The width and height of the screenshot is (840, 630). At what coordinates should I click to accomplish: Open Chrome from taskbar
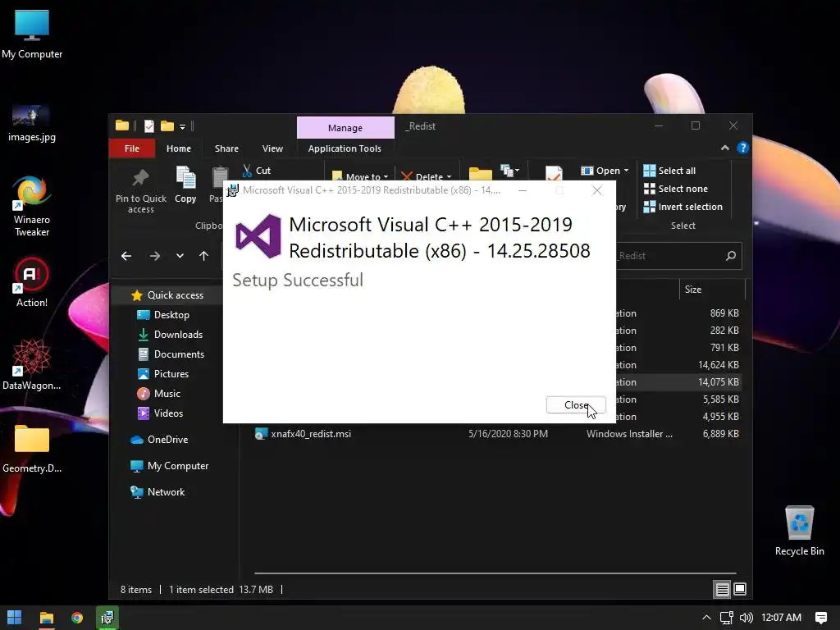[77, 618]
